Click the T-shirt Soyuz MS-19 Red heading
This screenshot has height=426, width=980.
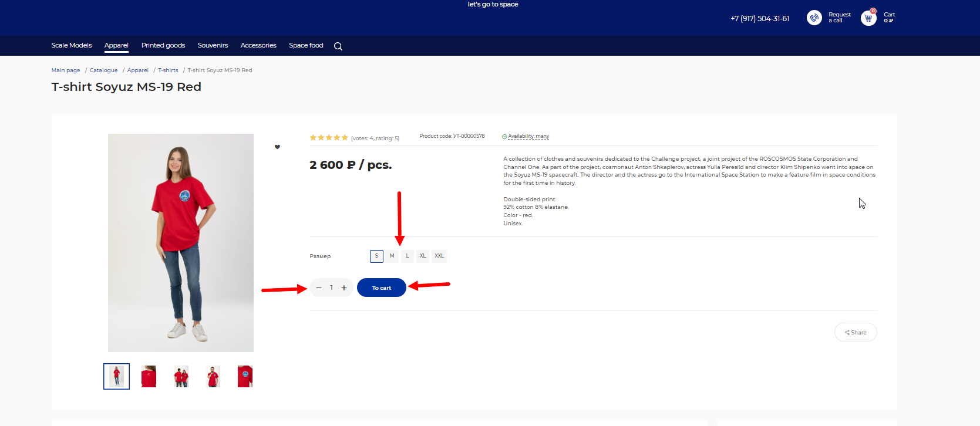(126, 87)
